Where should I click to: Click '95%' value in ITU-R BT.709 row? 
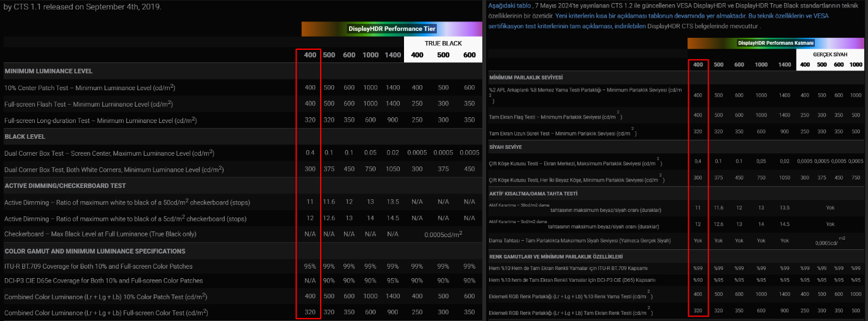click(x=310, y=267)
